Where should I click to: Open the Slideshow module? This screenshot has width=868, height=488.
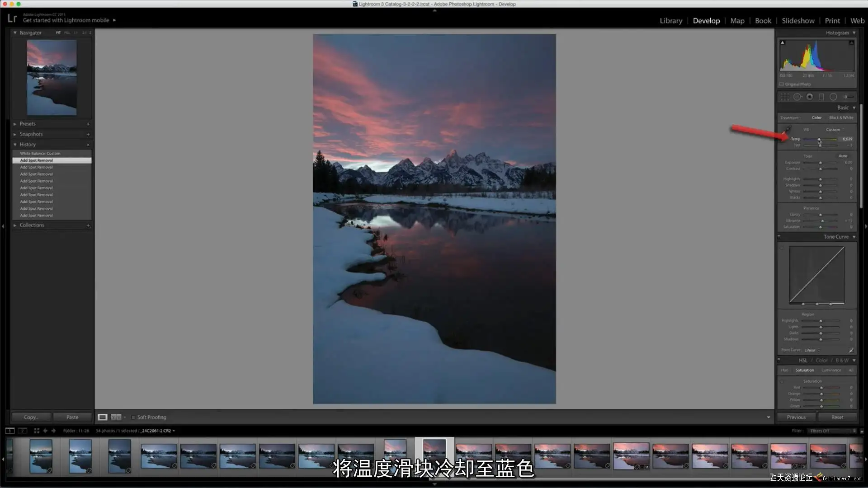tap(797, 21)
